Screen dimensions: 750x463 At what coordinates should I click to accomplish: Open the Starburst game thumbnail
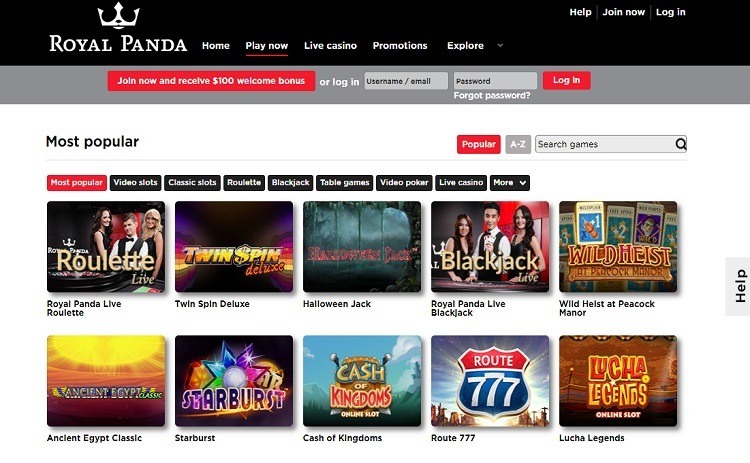pyautogui.click(x=234, y=381)
